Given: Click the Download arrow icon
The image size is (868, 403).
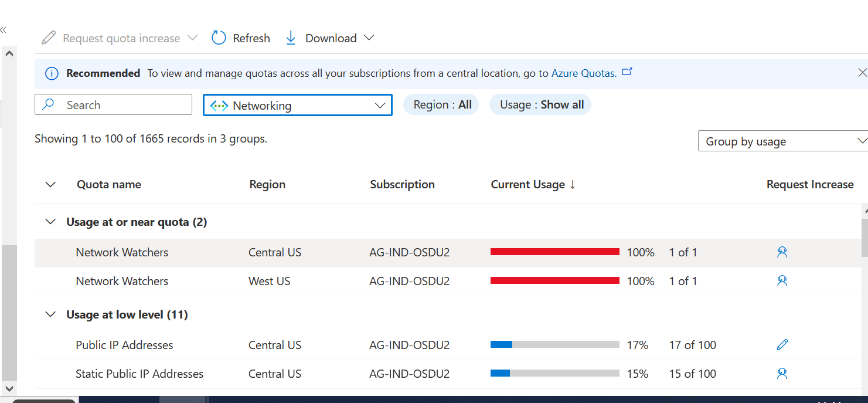Looking at the screenshot, I should [291, 38].
